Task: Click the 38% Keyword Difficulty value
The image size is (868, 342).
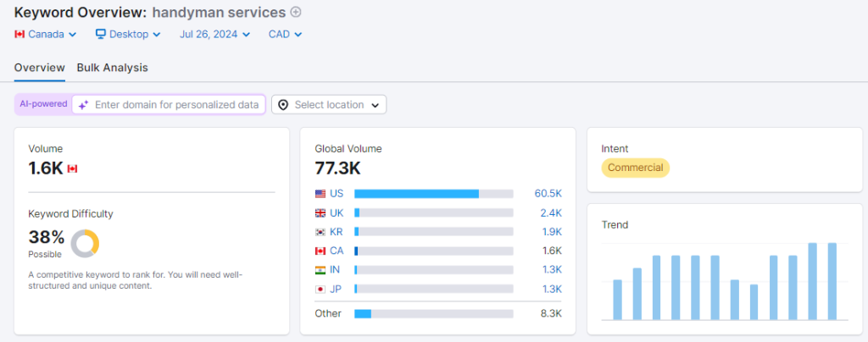Action: (x=47, y=238)
